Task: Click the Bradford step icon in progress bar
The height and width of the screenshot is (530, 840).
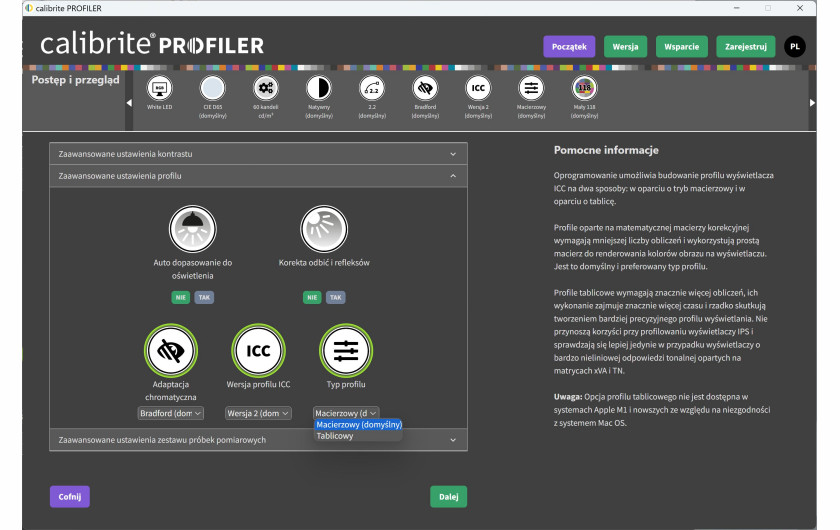Action: (x=425, y=88)
